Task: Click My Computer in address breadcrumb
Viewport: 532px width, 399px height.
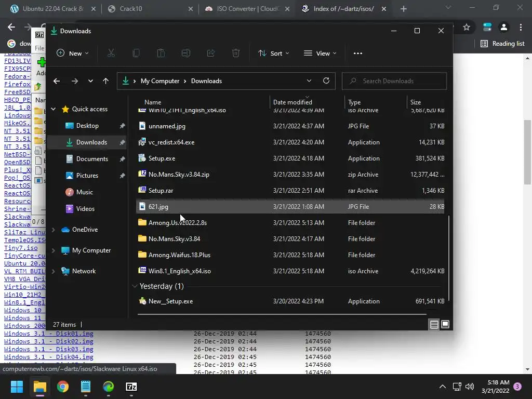Action: pyautogui.click(x=160, y=81)
